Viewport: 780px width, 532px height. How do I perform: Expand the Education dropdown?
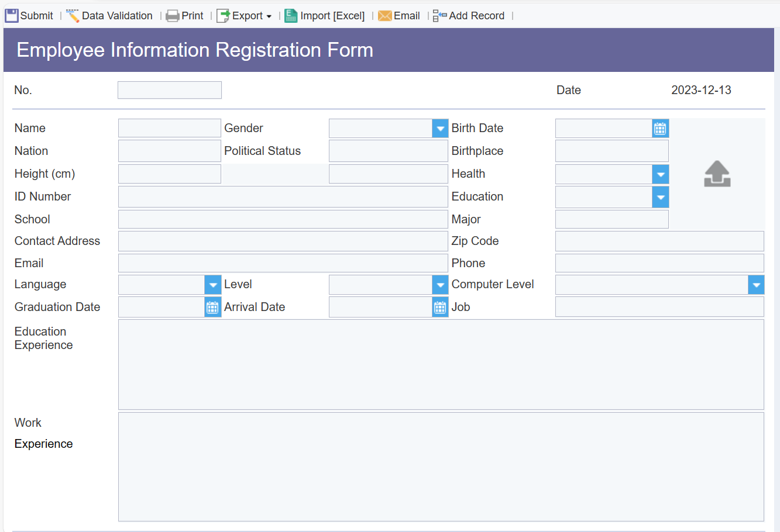coord(660,197)
